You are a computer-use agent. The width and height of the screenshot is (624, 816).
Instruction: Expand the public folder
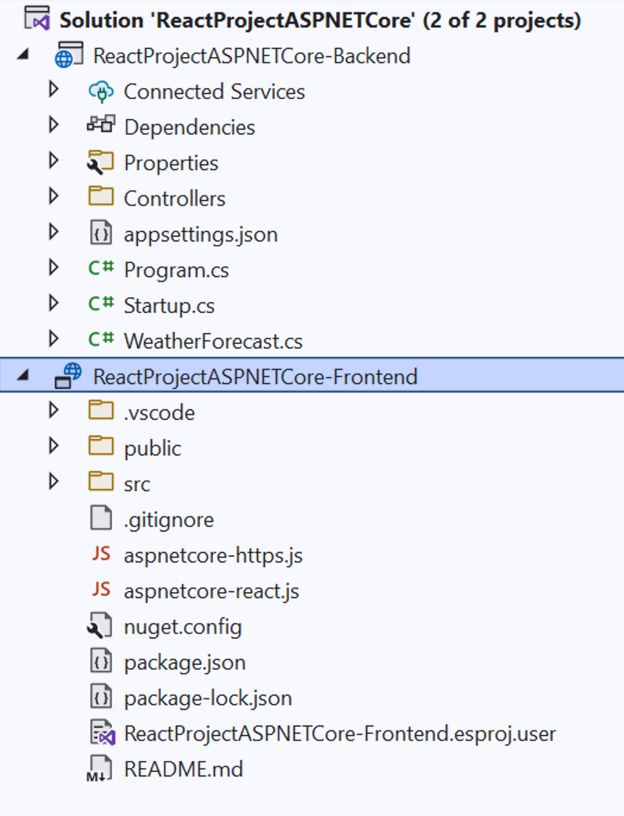[x=53, y=446]
